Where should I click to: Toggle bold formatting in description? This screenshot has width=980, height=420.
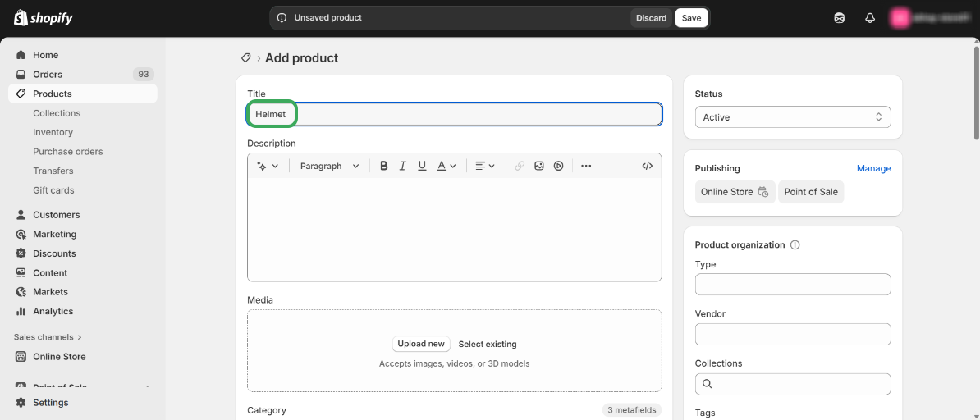tap(383, 166)
